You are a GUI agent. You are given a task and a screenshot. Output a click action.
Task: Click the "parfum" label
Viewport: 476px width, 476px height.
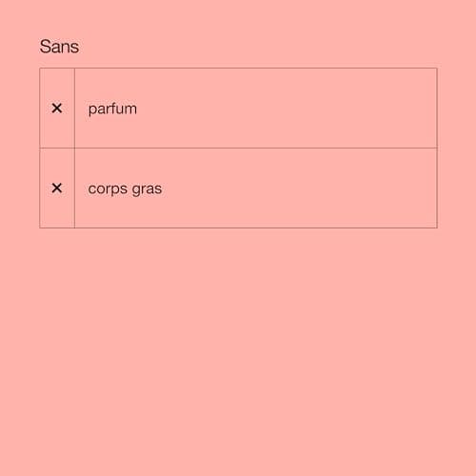click(112, 109)
